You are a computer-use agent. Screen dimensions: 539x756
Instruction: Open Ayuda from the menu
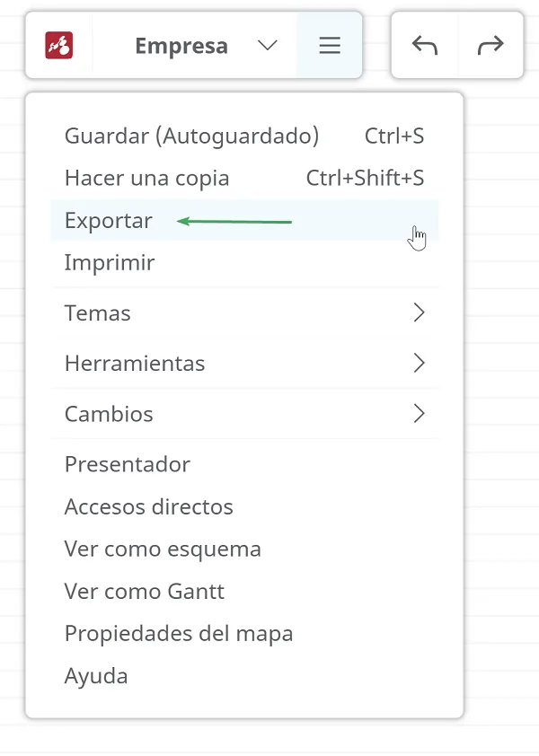96,675
